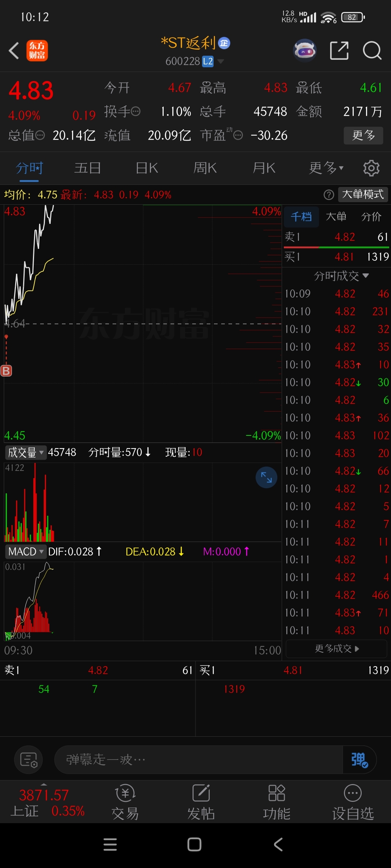391x868 pixels.
Task: Tap the share export icon
Action: coord(339,51)
